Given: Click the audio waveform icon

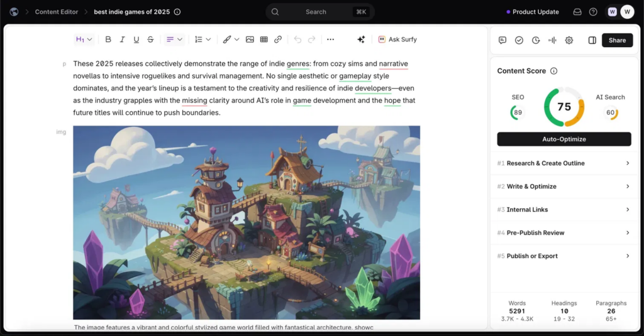Looking at the screenshot, I should pos(552,40).
